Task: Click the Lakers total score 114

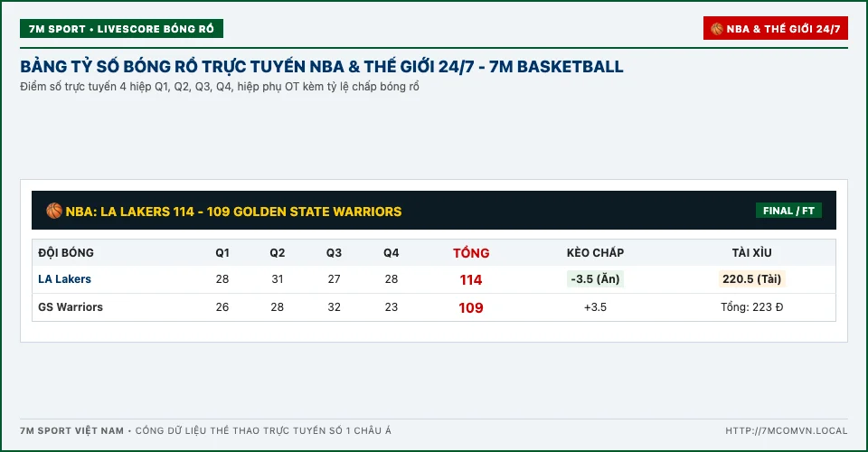Action: 471,280
